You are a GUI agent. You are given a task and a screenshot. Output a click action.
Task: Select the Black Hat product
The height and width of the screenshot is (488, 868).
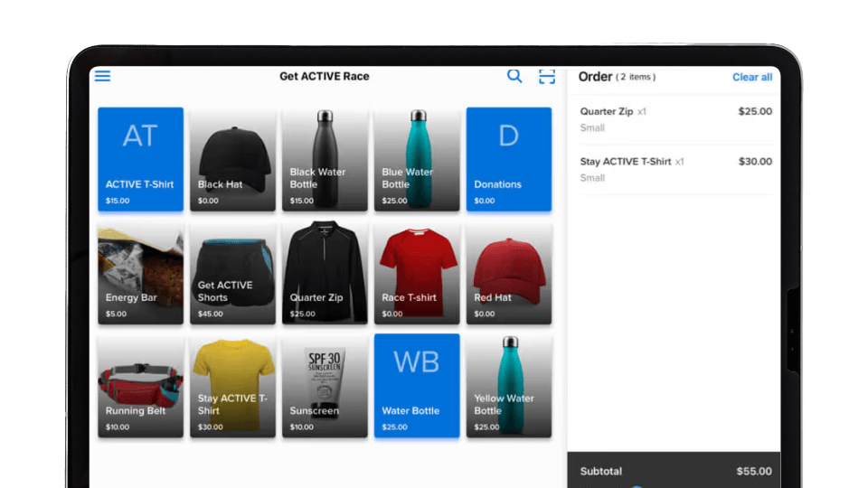coord(232,159)
